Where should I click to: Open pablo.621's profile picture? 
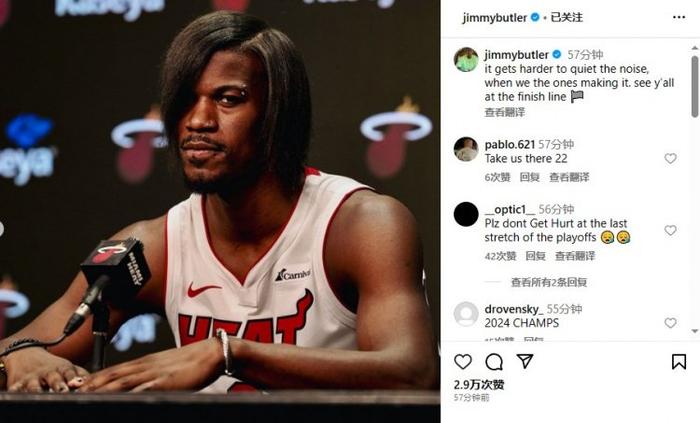click(466, 149)
